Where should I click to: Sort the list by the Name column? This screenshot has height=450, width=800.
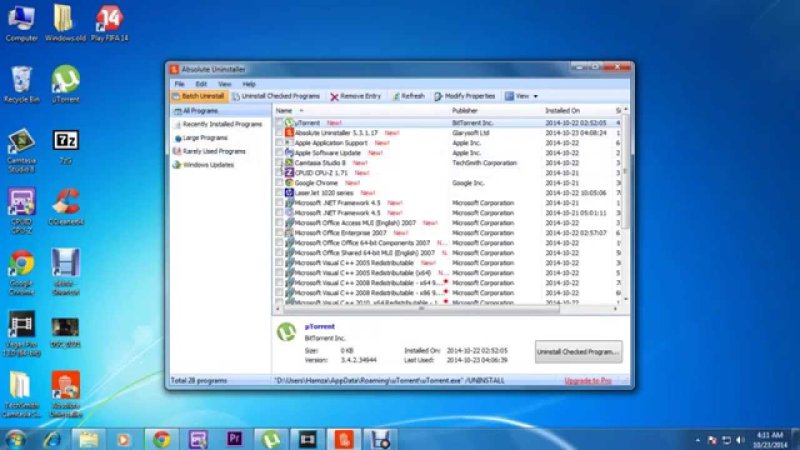[x=284, y=110]
